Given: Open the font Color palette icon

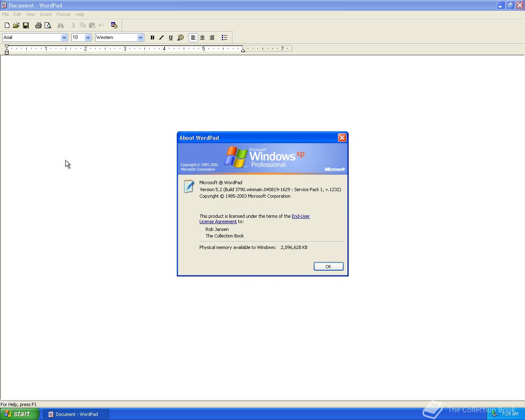Looking at the screenshot, I should pyautogui.click(x=180, y=38).
